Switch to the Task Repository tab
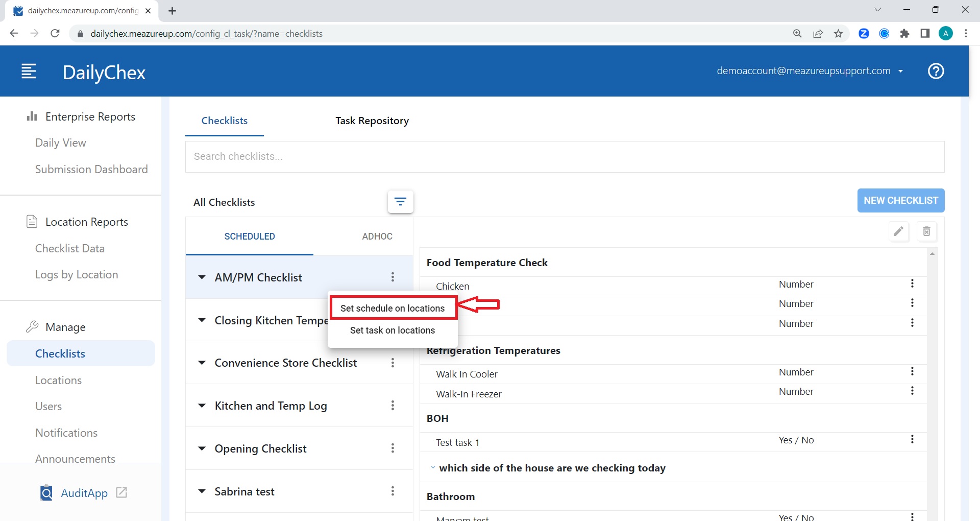This screenshot has width=980, height=521. tap(372, 121)
